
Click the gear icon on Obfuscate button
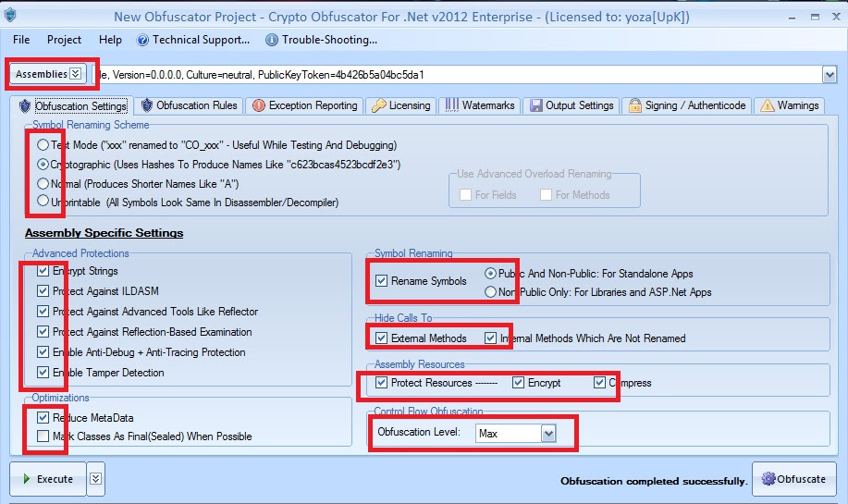coord(768,479)
